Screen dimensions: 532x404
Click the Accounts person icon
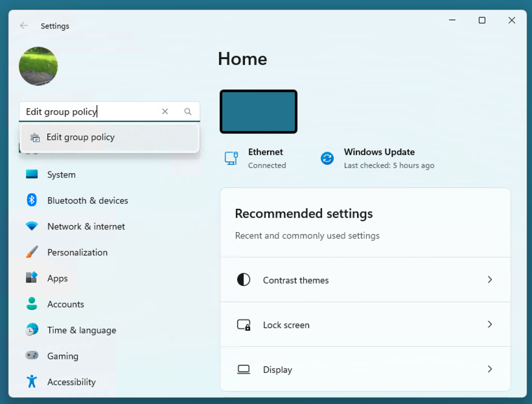click(x=32, y=304)
